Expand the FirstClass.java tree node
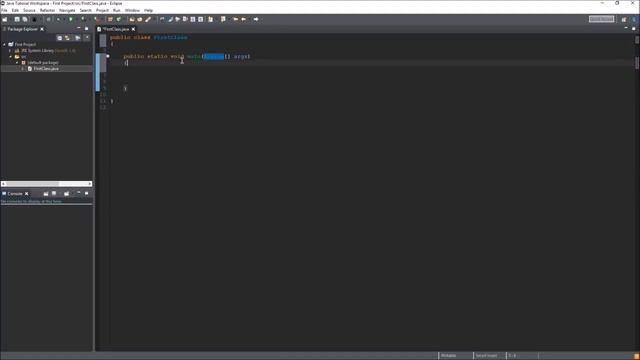This screenshot has height=360, width=640. [x=23, y=69]
